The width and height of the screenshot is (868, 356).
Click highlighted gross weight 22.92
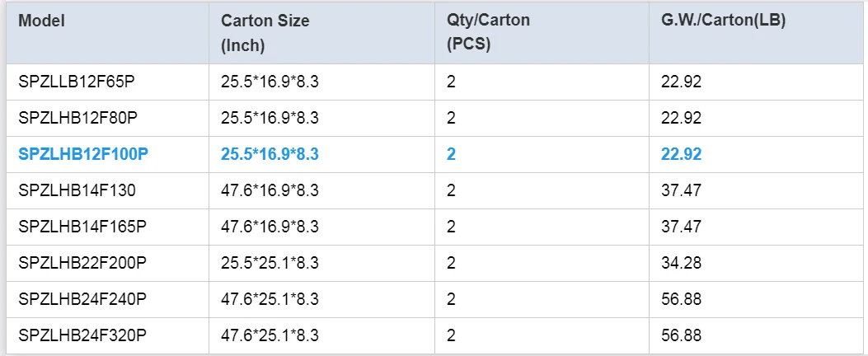coord(681,154)
